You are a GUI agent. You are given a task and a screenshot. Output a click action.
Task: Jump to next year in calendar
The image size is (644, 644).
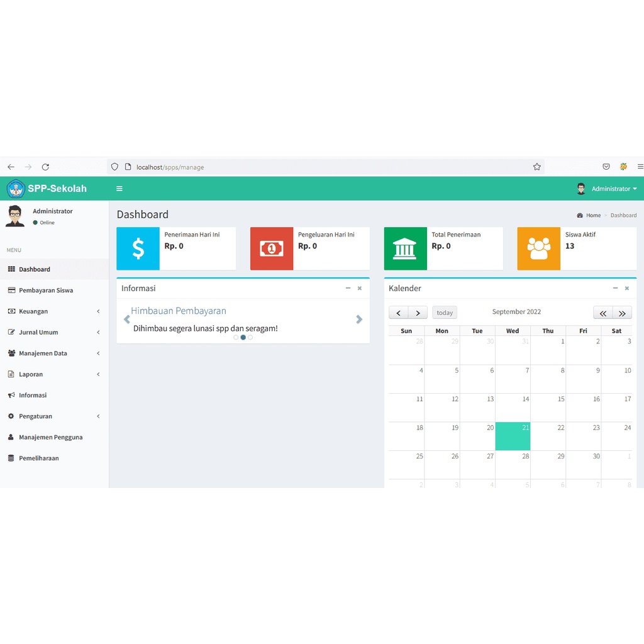pos(622,313)
